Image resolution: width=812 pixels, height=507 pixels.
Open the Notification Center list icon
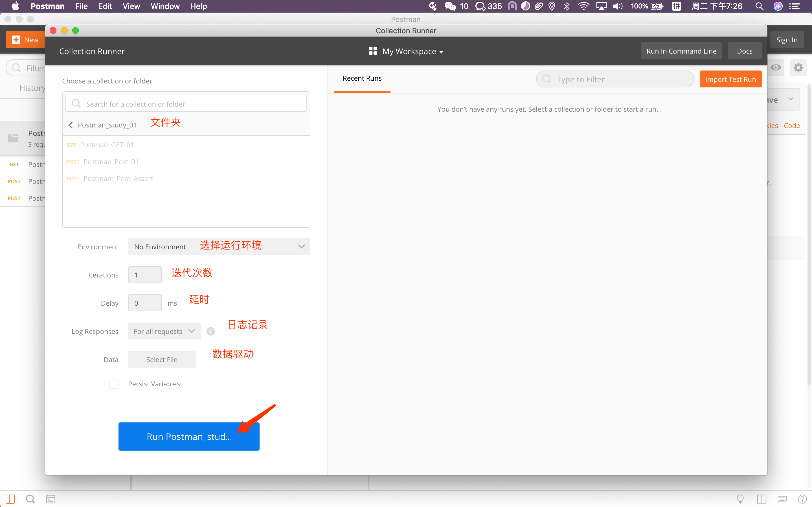point(795,6)
